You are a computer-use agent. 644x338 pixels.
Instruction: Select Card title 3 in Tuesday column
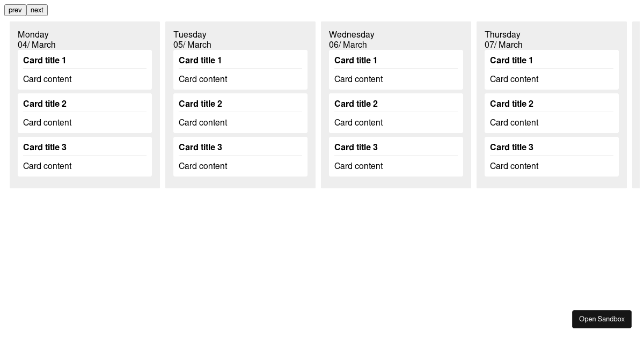[200, 147]
